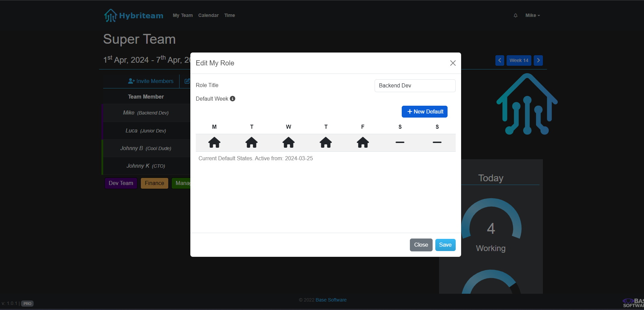
Task: Go to the next week arrow
Action: point(538,60)
